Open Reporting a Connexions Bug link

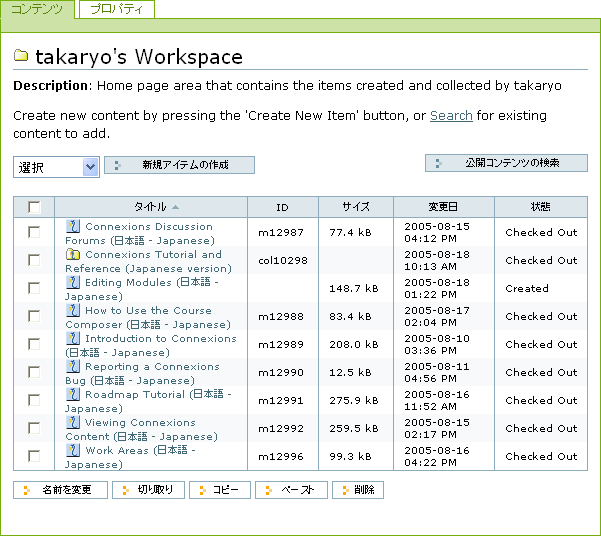click(x=142, y=373)
